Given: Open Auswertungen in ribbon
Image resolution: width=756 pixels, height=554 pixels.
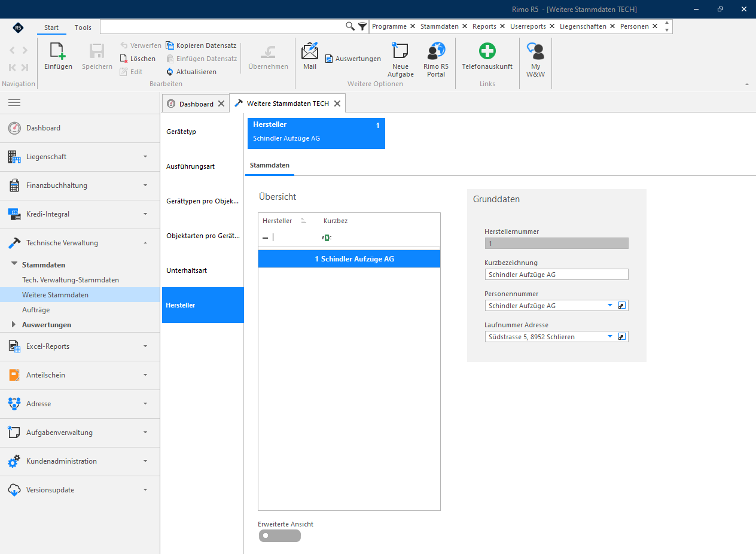Looking at the screenshot, I should click(353, 59).
